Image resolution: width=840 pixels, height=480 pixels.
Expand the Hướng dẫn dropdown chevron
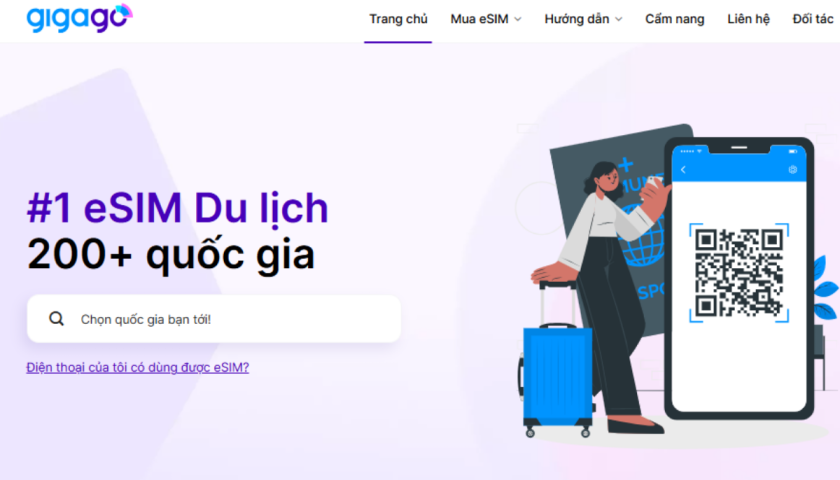click(x=619, y=19)
